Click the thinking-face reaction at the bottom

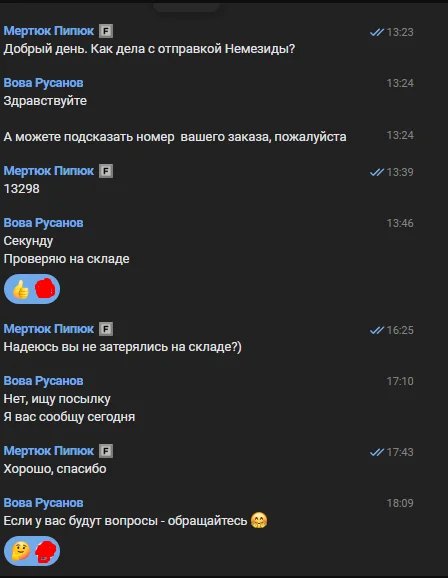pos(21,551)
